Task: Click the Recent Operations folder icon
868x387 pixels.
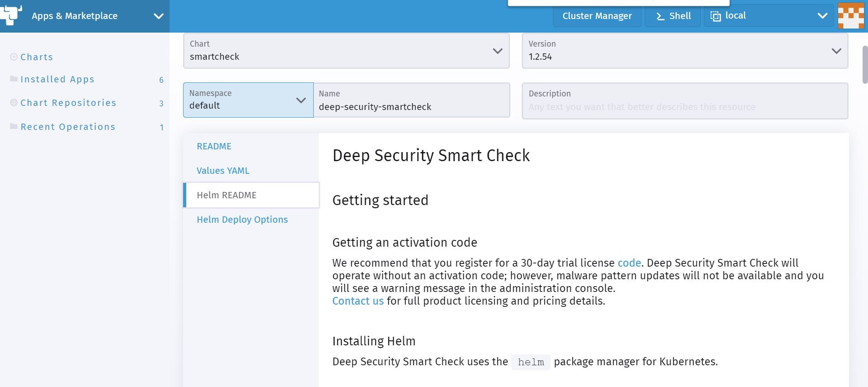Action: click(x=14, y=126)
